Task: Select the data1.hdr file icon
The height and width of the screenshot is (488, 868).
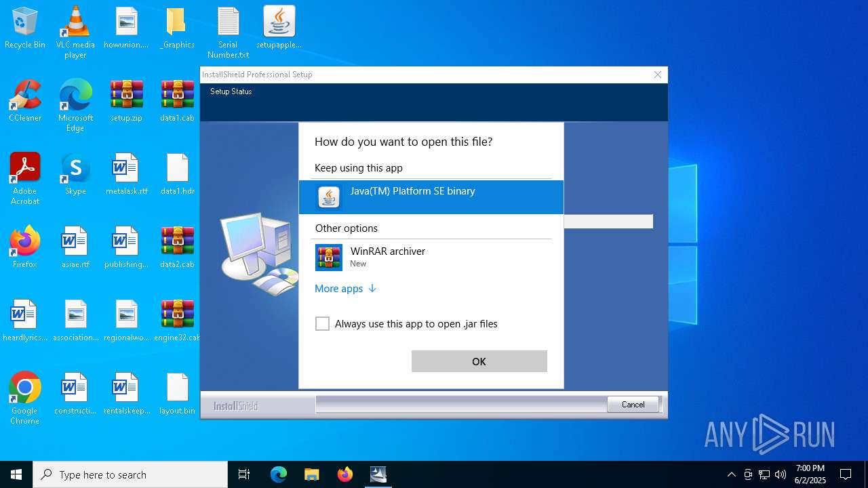Action: point(177,175)
